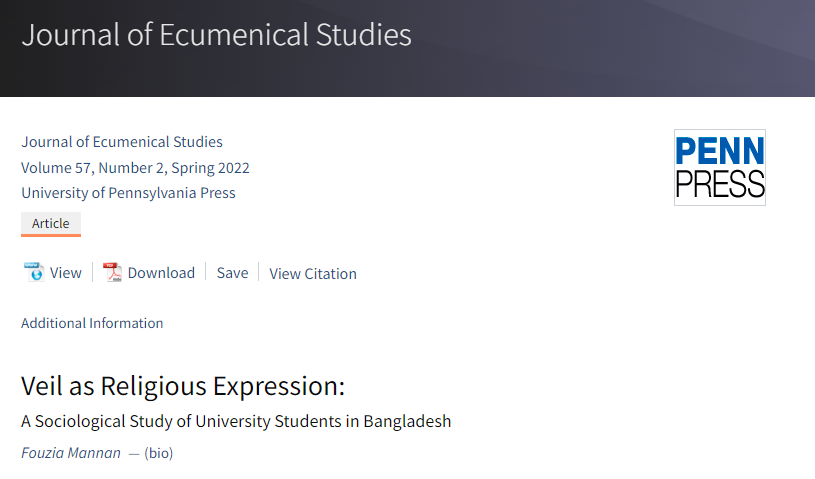Click the blue PENN word in logo
815x479 pixels.
720,151
